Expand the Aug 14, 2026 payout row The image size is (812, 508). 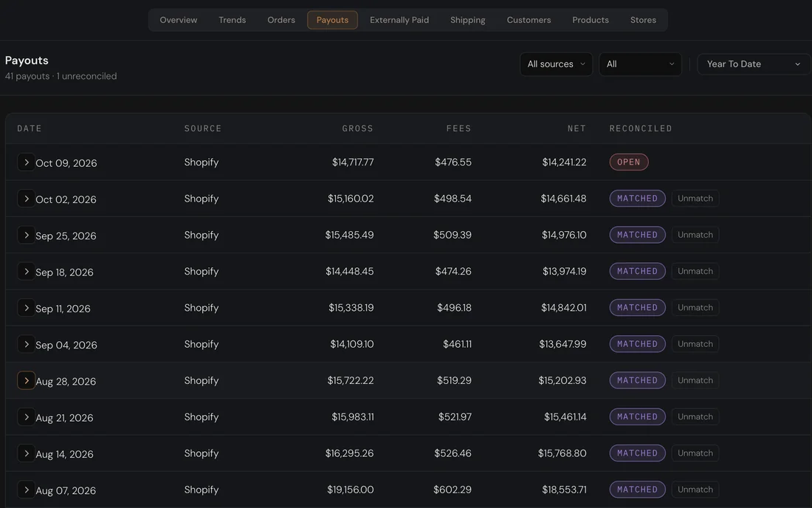click(x=26, y=453)
